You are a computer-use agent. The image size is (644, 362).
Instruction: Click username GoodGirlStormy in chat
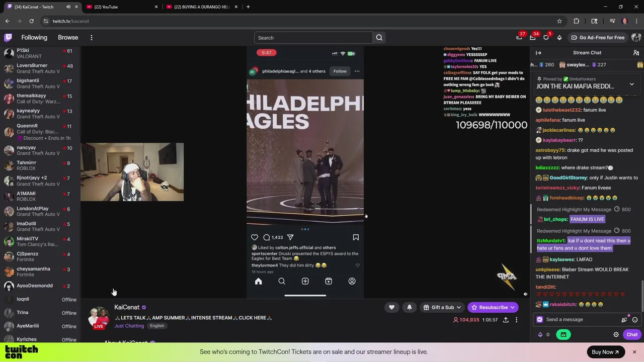point(569,178)
